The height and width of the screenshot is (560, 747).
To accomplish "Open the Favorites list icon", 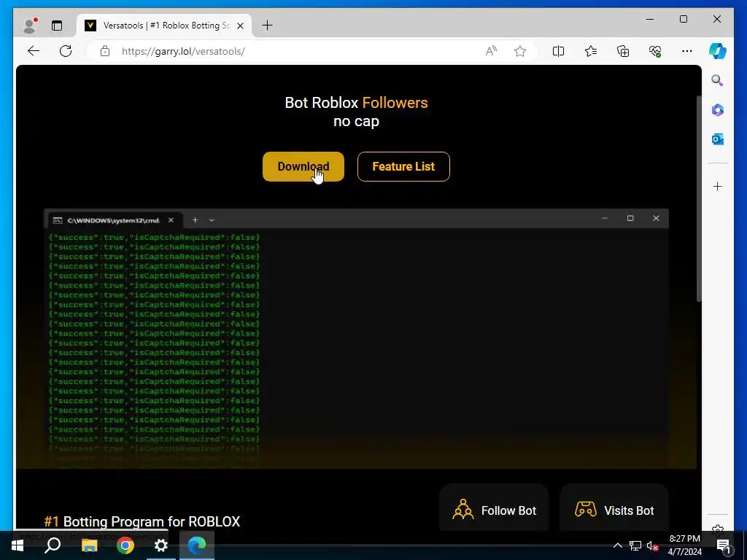I will coord(591,51).
